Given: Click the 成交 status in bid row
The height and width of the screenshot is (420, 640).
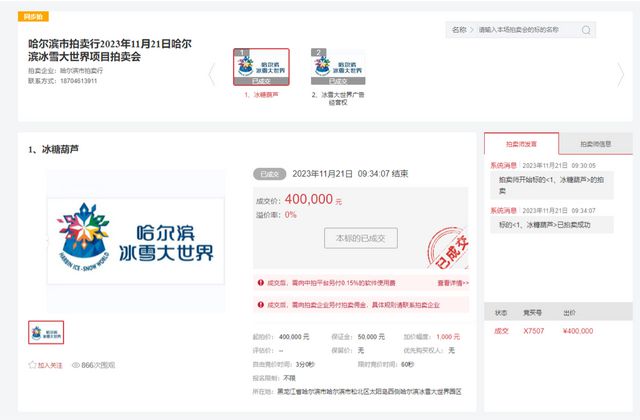Looking at the screenshot, I should tap(501, 331).
